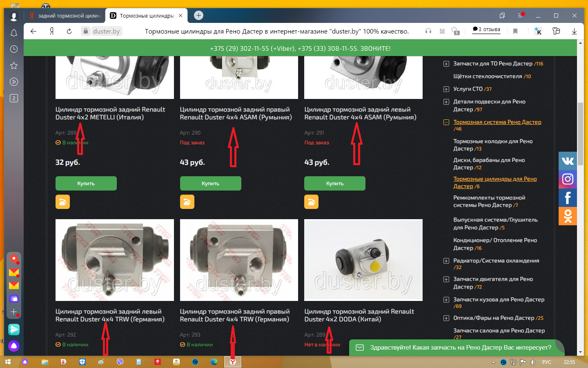The width and height of the screenshot is (588, 368).
Task: Switch the РУС input language
Action: [x=546, y=362]
